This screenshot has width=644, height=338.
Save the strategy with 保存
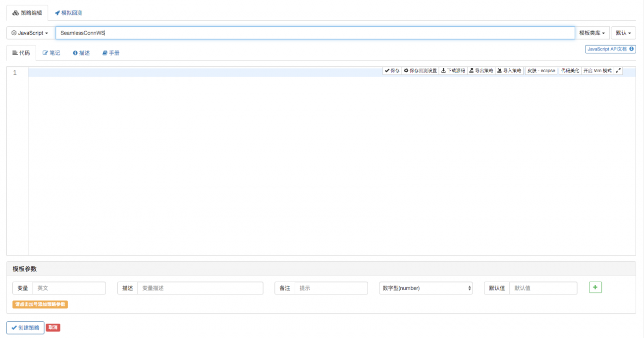point(392,71)
